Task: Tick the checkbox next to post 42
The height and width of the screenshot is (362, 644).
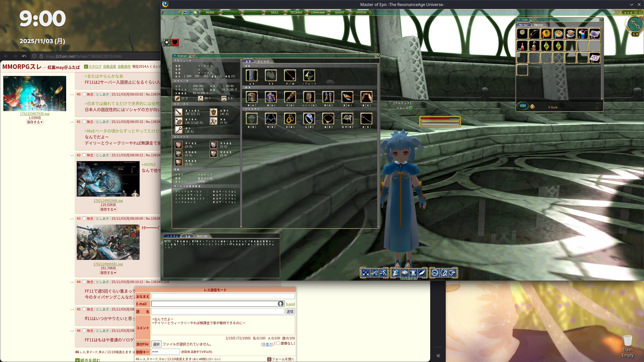Action: coord(84,155)
